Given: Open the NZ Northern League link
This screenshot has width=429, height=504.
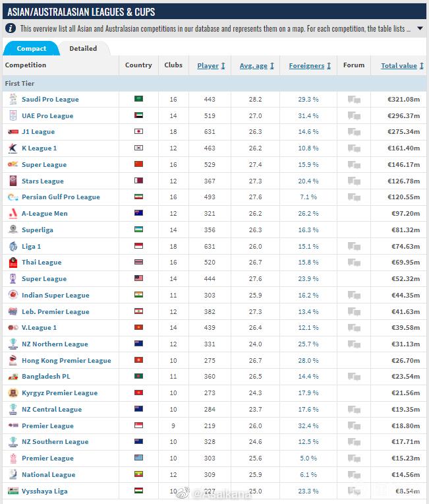Looking at the screenshot, I should click(55, 344).
